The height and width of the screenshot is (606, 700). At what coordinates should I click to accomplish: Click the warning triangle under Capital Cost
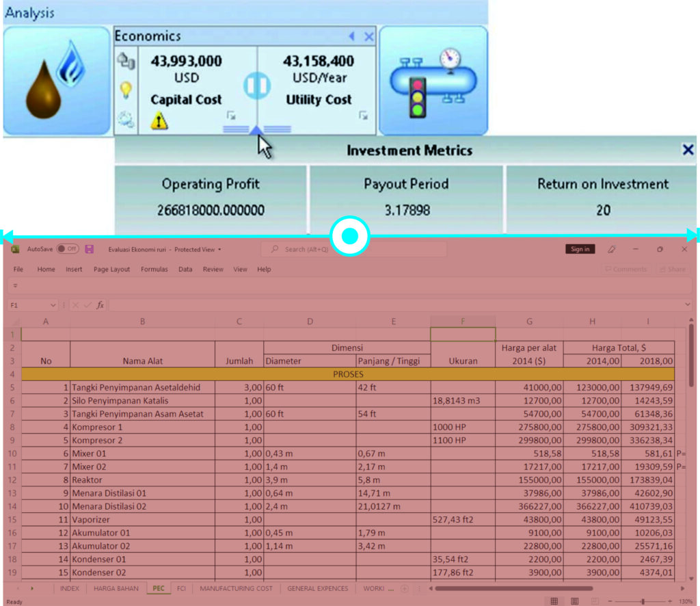click(159, 119)
